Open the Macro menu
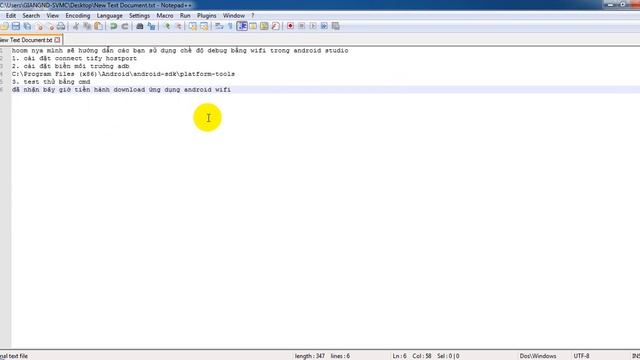Image resolution: width=640 pixels, height=360 pixels. coord(165,16)
